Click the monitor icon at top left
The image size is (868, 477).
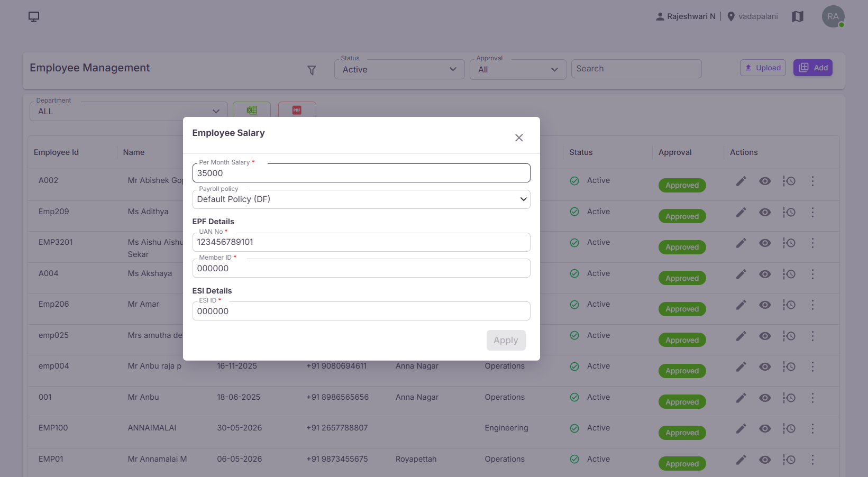34,17
